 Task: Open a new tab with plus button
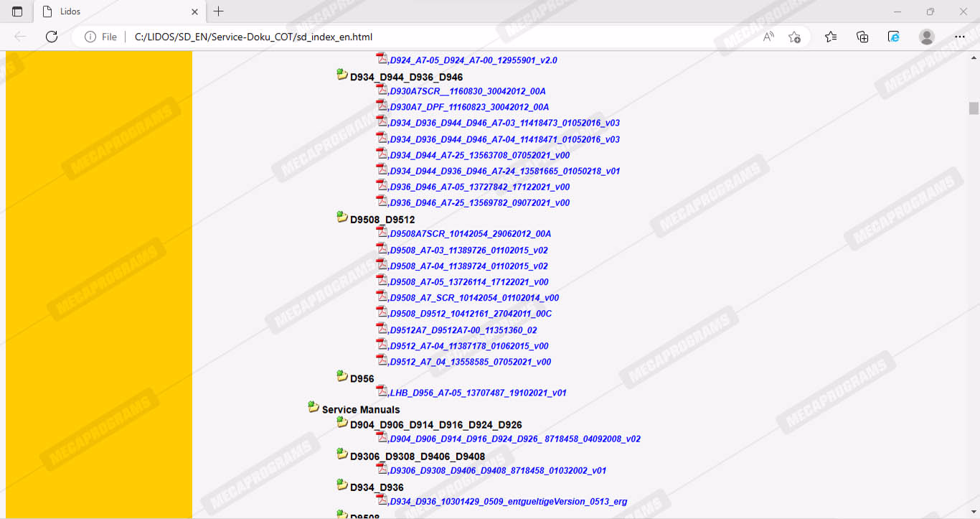pyautogui.click(x=219, y=11)
